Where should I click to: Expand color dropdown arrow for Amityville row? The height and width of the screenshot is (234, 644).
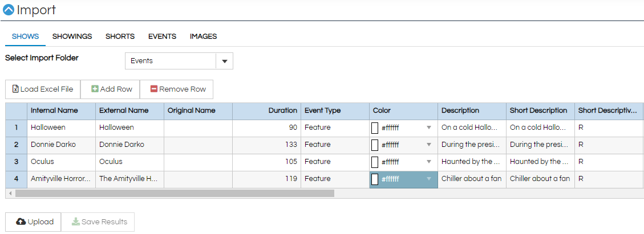[x=429, y=179]
